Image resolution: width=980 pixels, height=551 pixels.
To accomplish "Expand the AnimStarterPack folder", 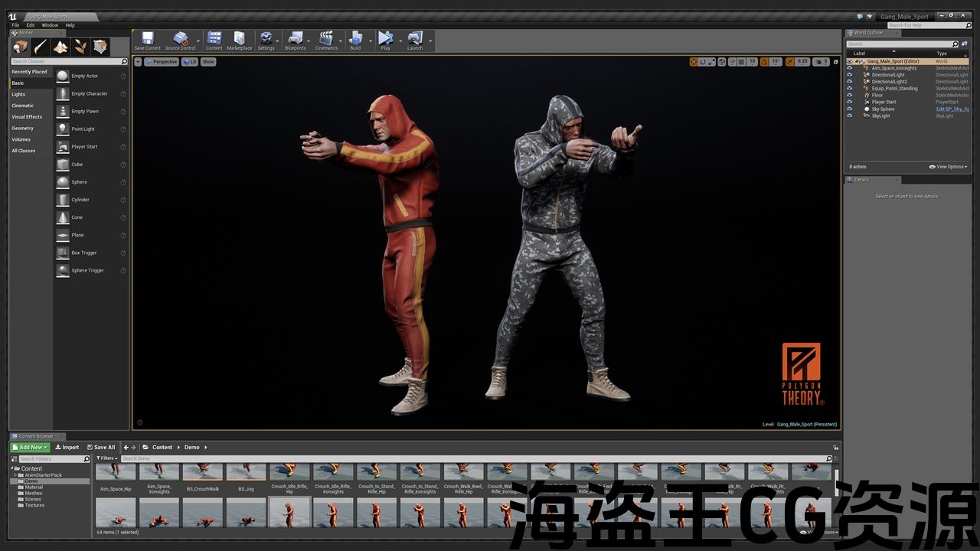I will [x=16, y=475].
